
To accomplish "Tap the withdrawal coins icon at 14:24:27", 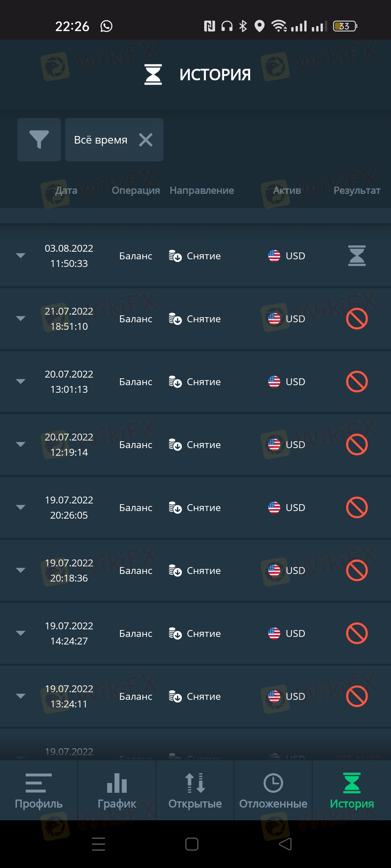I will pos(175,633).
